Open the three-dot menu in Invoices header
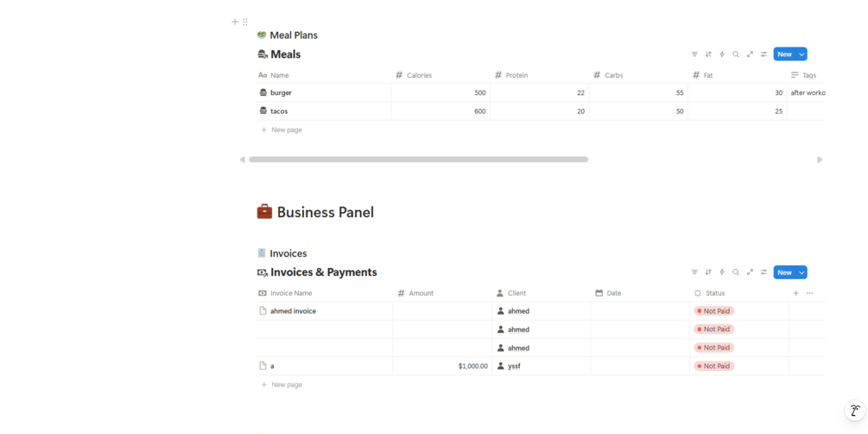 point(809,293)
